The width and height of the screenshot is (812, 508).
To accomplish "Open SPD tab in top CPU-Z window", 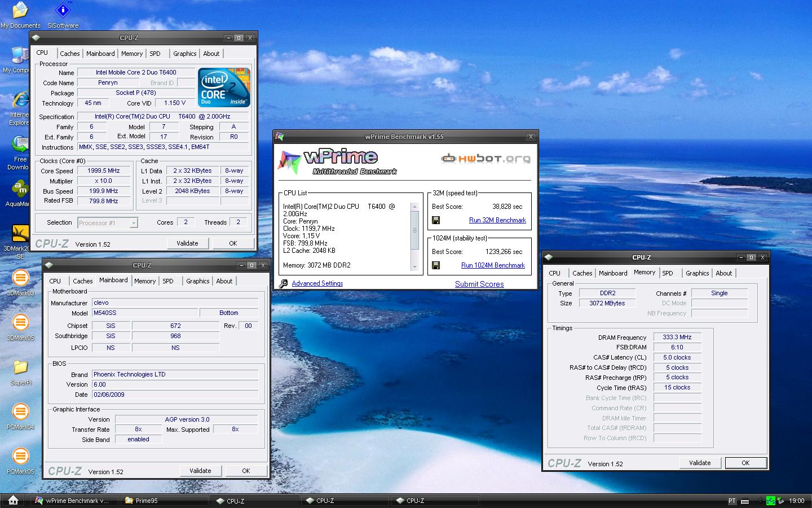I will pos(155,54).
